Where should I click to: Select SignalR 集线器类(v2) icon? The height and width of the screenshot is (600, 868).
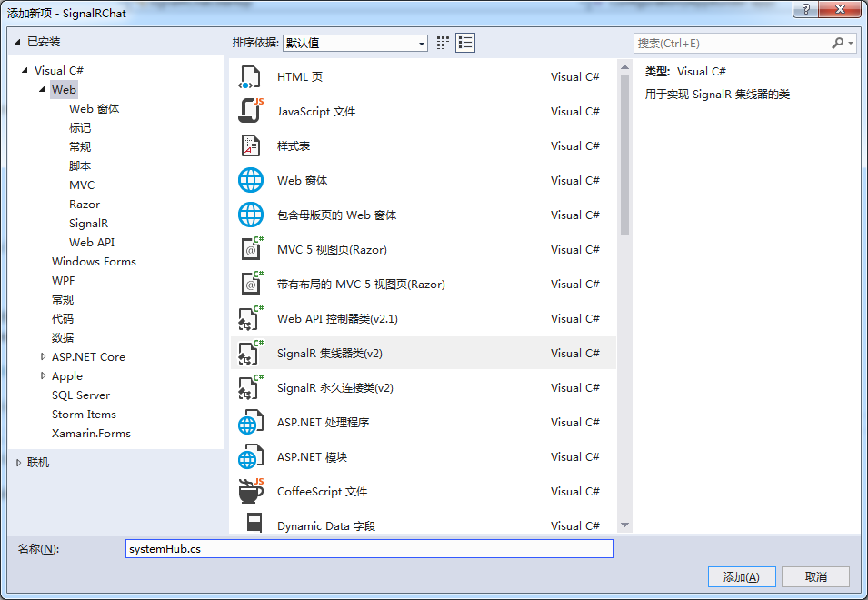[251, 353]
